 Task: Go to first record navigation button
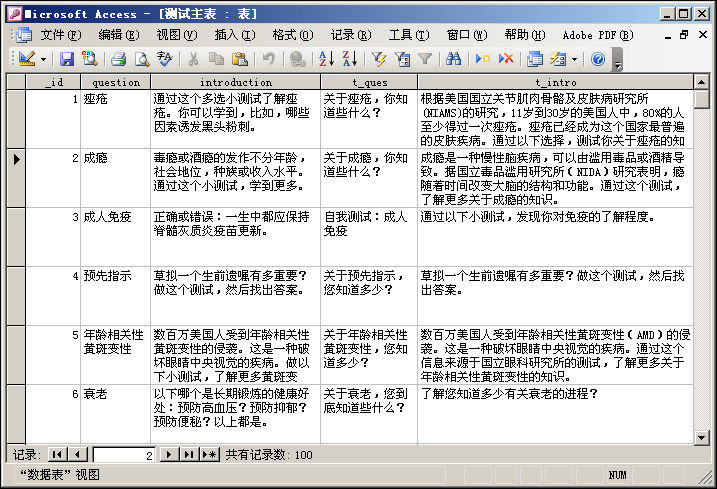pyautogui.click(x=57, y=455)
